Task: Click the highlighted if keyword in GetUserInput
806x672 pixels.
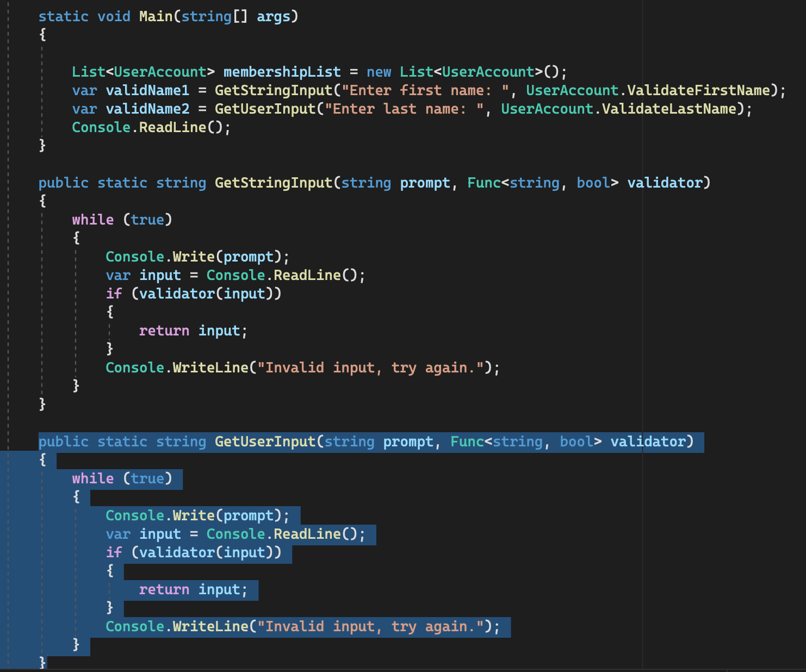Action: click(114, 552)
